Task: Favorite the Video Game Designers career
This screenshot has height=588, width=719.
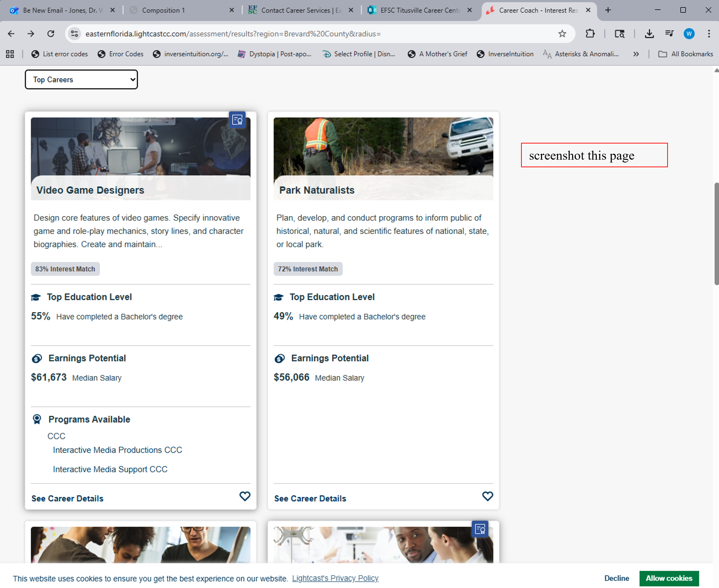Action: click(x=244, y=496)
